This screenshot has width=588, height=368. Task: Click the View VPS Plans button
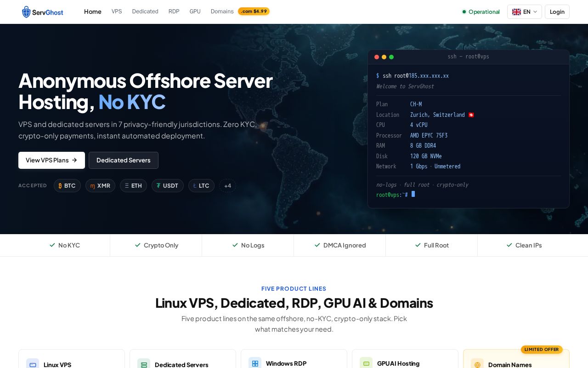(51, 160)
